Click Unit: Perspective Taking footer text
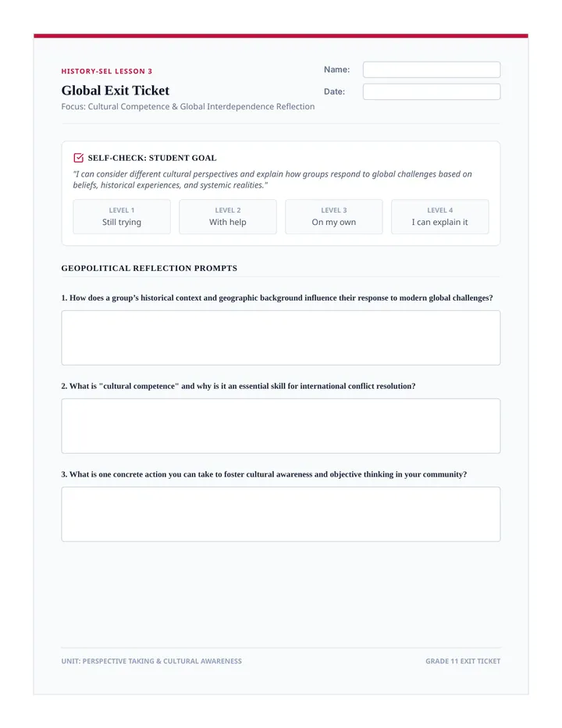The width and height of the screenshot is (562, 728). point(151,661)
